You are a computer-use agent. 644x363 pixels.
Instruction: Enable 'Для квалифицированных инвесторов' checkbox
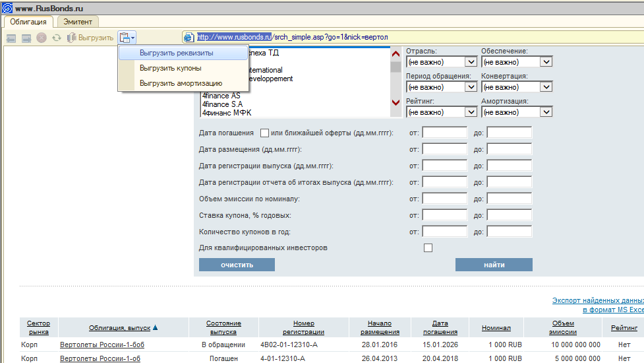[x=428, y=248]
